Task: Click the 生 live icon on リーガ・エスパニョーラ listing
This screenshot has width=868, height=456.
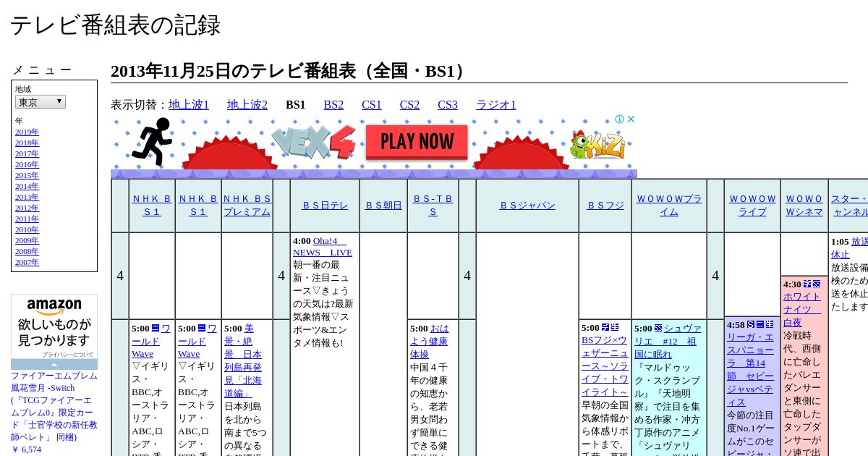Action: coord(770,324)
